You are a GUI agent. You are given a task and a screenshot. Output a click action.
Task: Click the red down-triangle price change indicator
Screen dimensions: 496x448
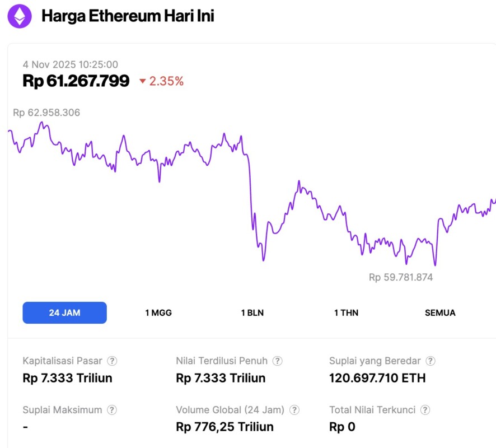point(143,82)
